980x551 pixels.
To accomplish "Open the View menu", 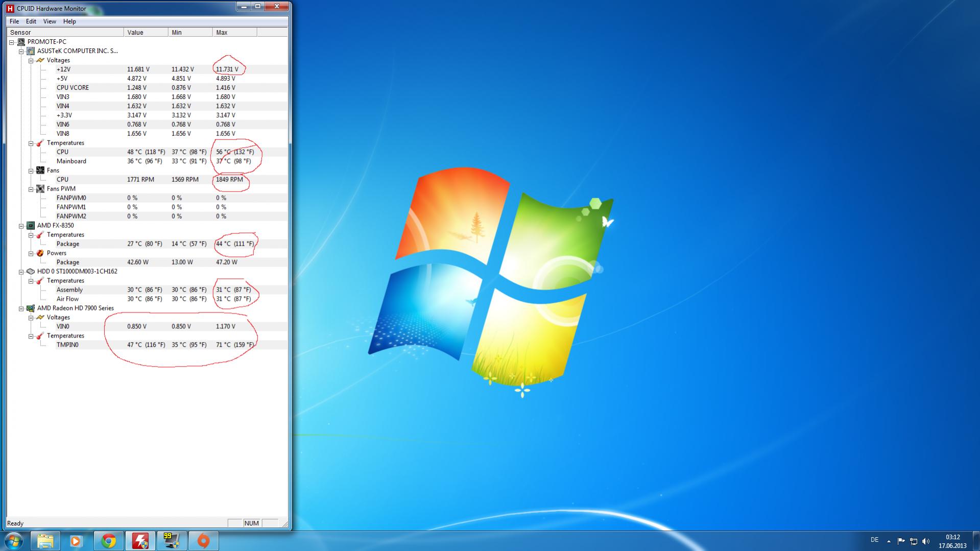I will (x=50, y=21).
